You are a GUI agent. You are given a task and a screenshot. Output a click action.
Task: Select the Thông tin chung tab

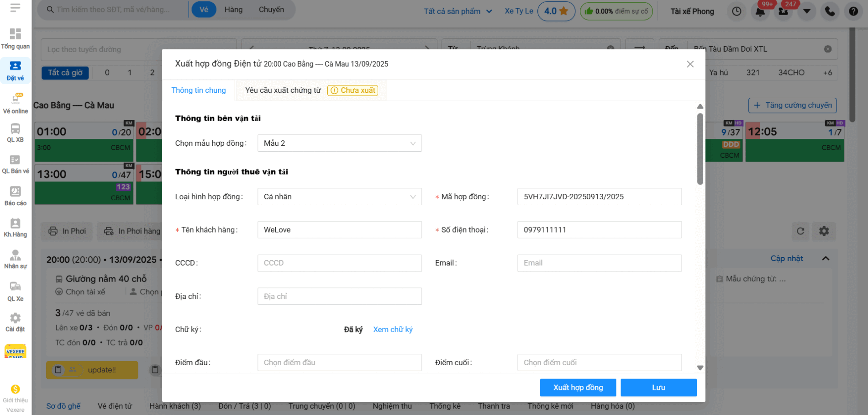[199, 90]
